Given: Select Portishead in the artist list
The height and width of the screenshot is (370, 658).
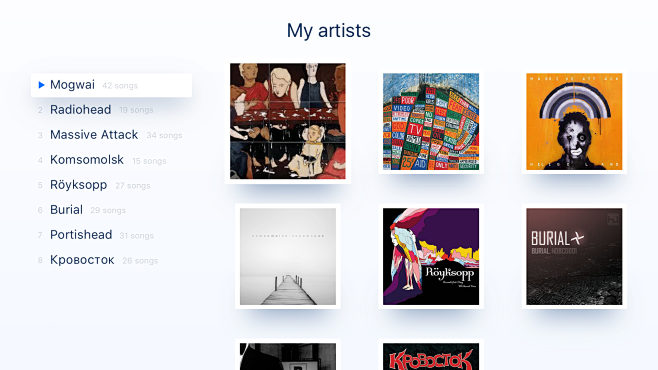Looking at the screenshot, I should tap(111, 235).
